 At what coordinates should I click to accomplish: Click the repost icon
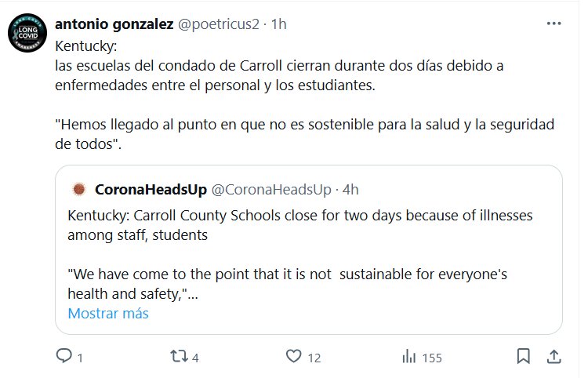click(x=179, y=357)
